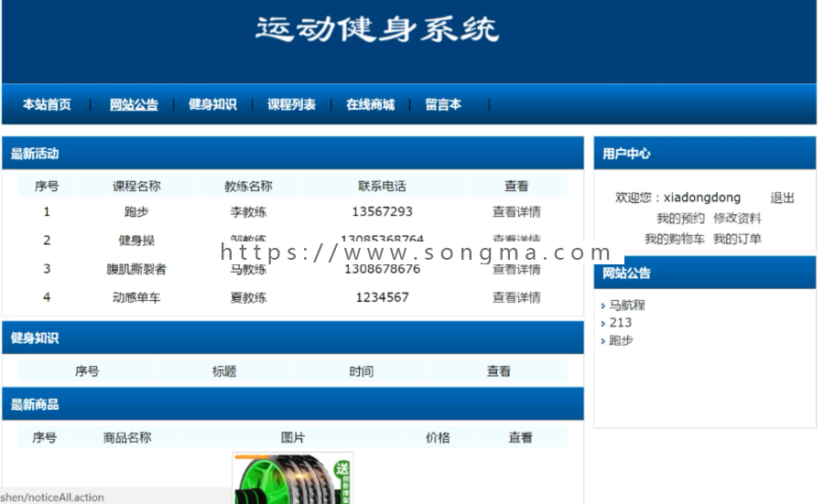
Task: Click 商品名称 column header
Action: (127, 438)
